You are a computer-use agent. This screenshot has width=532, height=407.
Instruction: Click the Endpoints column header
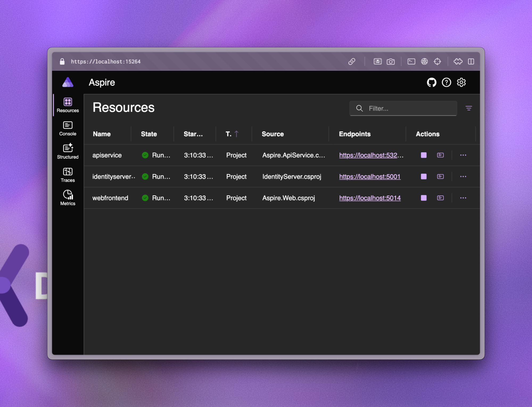coord(354,134)
